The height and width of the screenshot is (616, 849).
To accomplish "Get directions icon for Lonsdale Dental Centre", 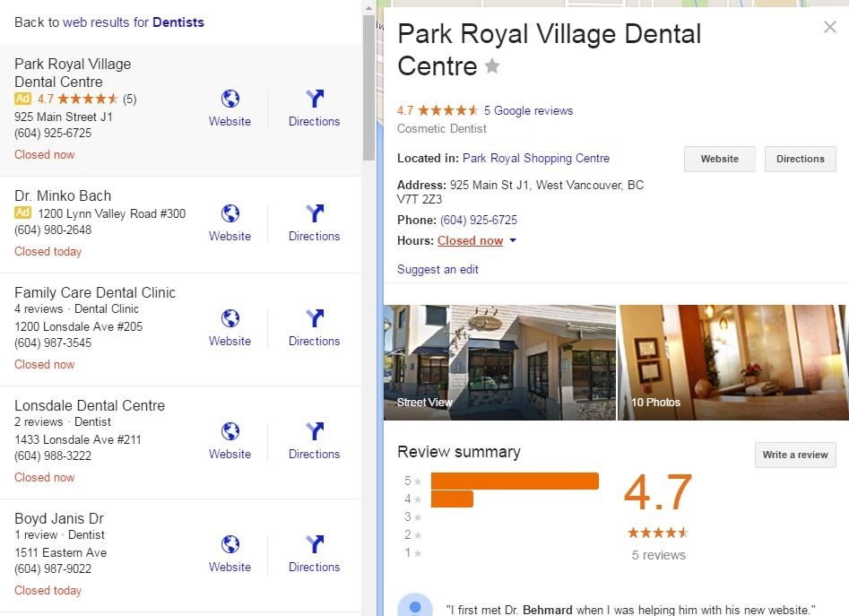I will click(x=315, y=431).
